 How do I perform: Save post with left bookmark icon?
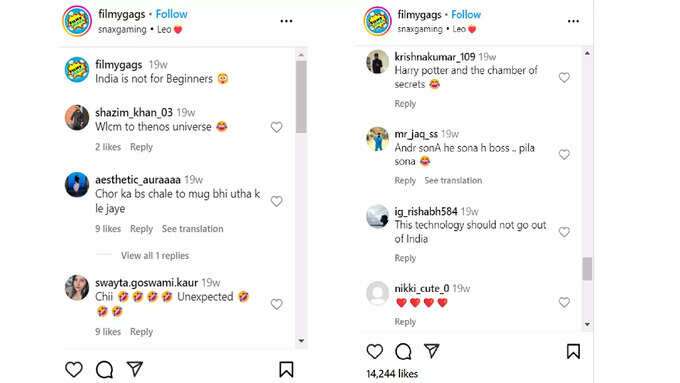coord(286,369)
